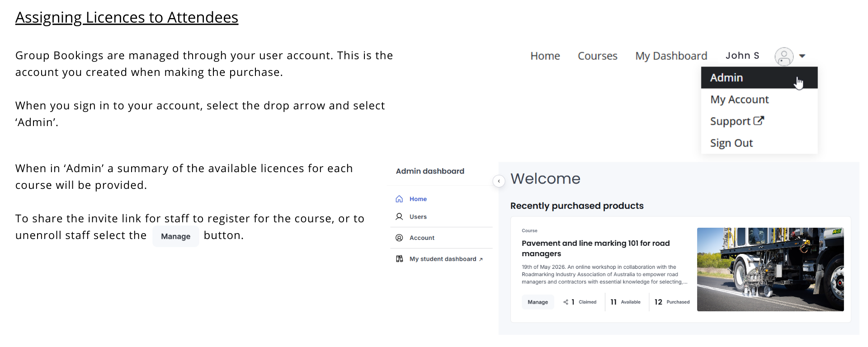The height and width of the screenshot is (347, 868).
Task: Choose My Account in user menu
Action: [x=739, y=99]
